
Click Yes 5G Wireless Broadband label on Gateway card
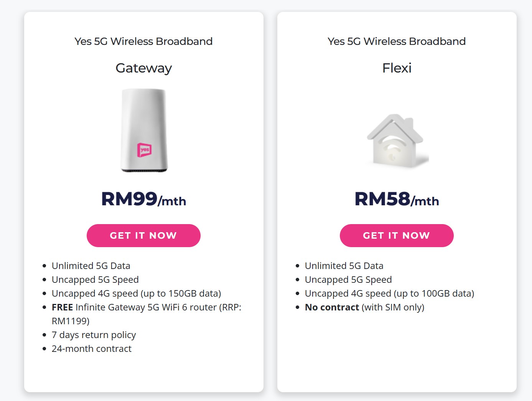[x=143, y=41]
